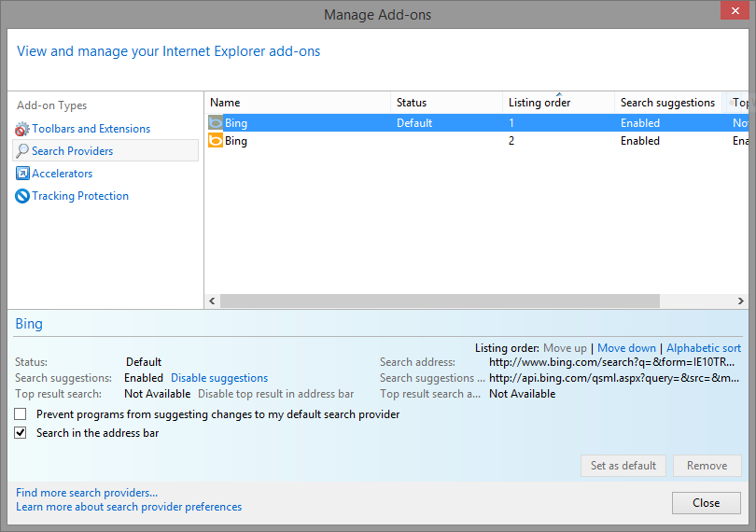Sort by the Listing order column header
The width and height of the screenshot is (756, 532).
click(558, 103)
